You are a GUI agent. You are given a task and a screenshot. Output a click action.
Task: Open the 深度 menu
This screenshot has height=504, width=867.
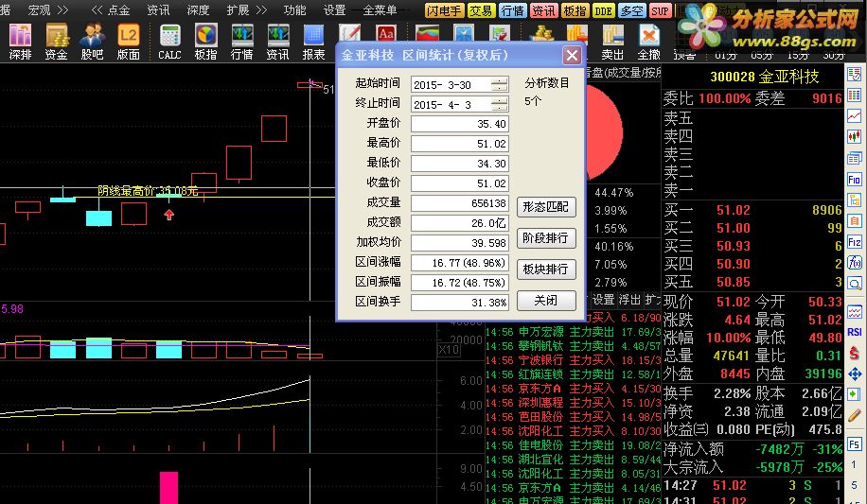(198, 10)
